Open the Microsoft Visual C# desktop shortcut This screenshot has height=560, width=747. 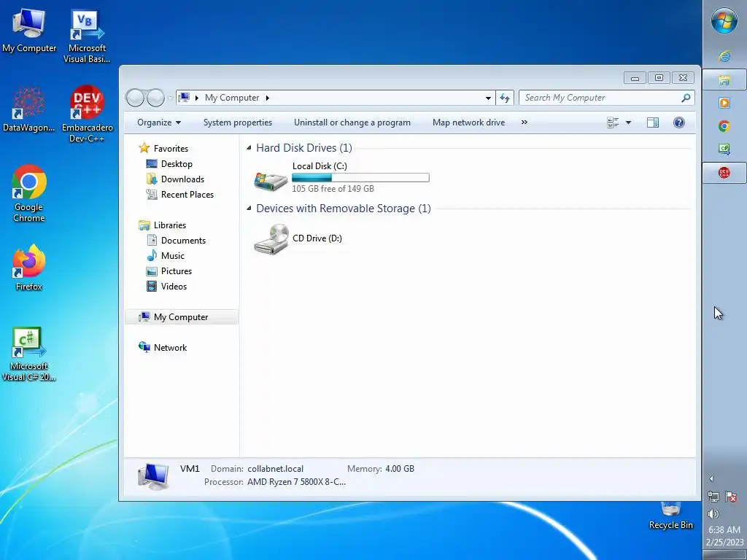(x=28, y=354)
